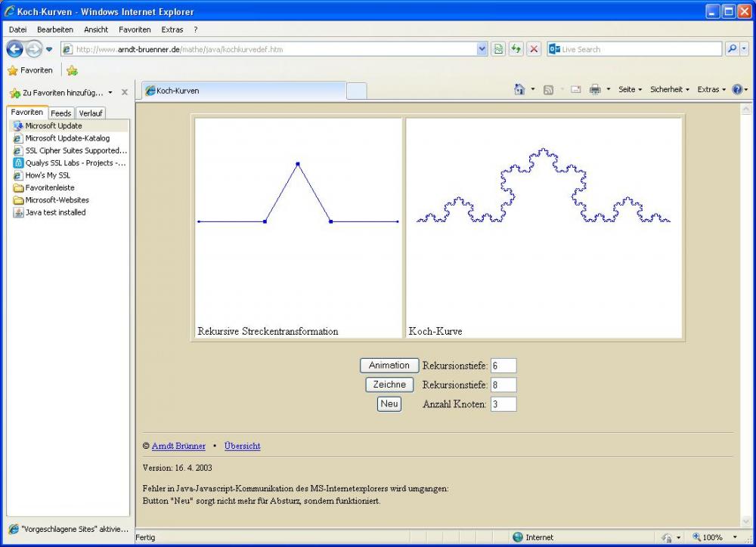This screenshot has width=756, height=547.
Task: Open the address bar history dropdown
Action: tap(482, 49)
